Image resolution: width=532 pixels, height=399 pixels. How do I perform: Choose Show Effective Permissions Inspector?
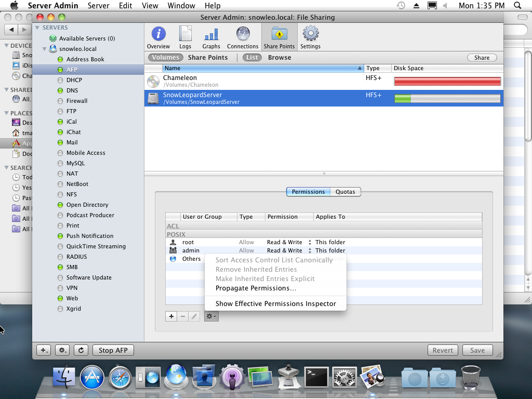pos(275,303)
